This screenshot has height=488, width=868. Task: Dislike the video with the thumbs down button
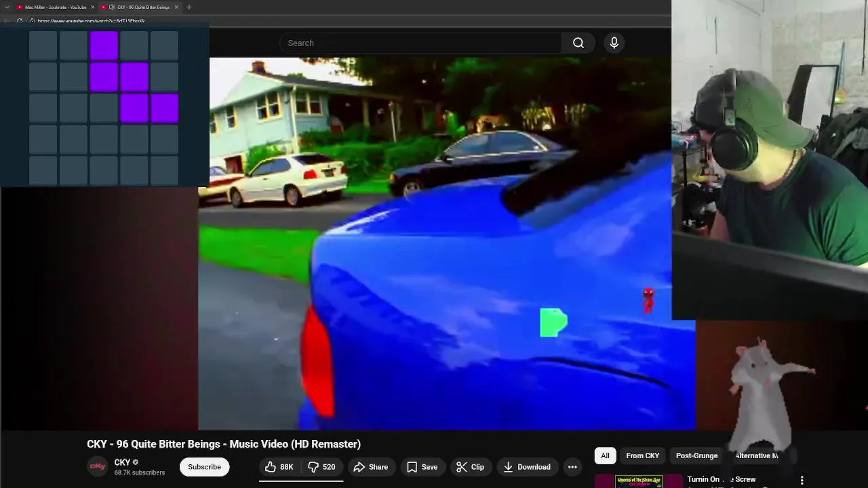pyautogui.click(x=322, y=467)
